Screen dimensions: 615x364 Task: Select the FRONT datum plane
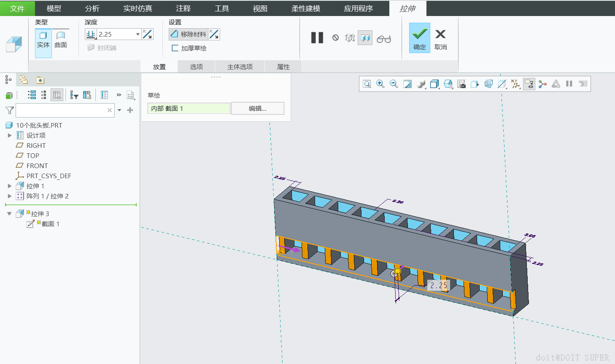(x=37, y=166)
